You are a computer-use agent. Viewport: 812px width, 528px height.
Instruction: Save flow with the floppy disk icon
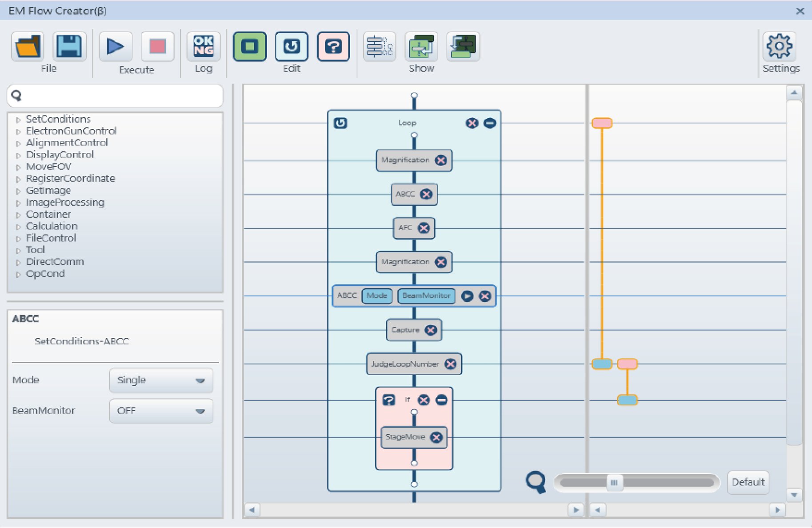click(x=69, y=46)
